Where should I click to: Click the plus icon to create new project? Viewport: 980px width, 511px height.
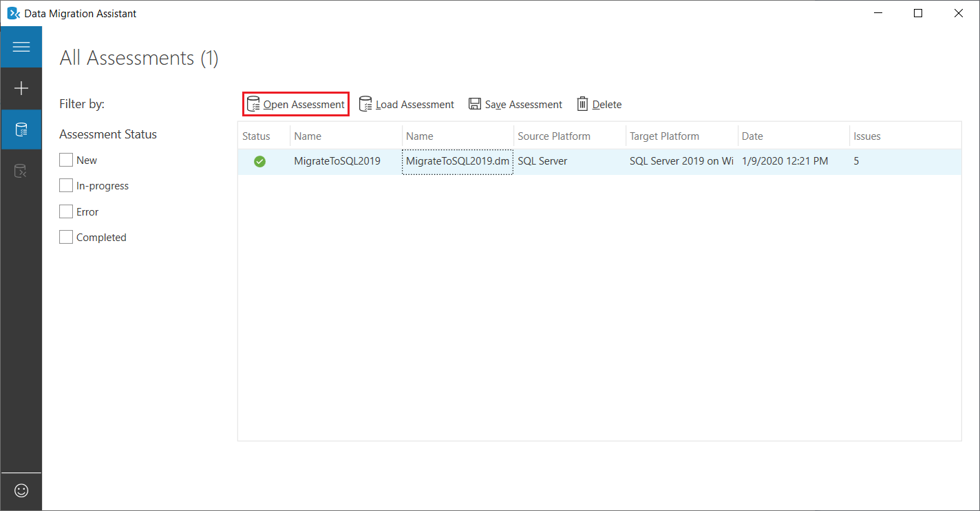[21, 88]
